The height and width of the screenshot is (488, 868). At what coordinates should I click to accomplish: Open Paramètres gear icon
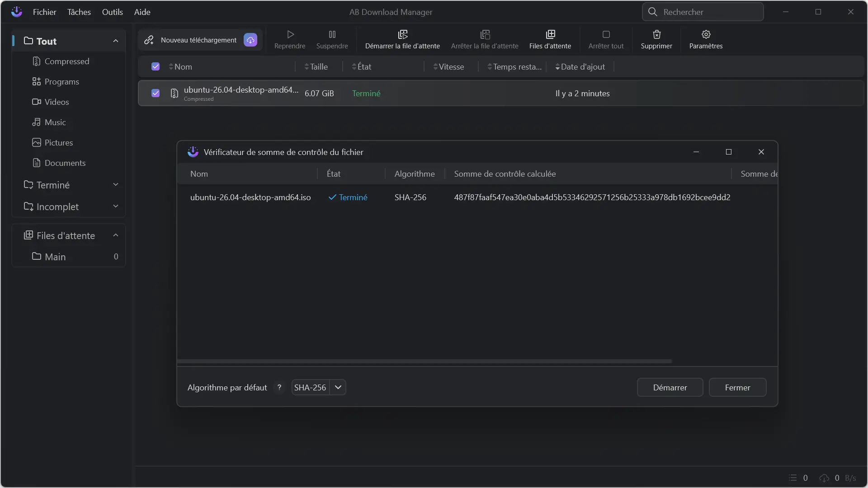pyautogui.click(x=706, y=34)
